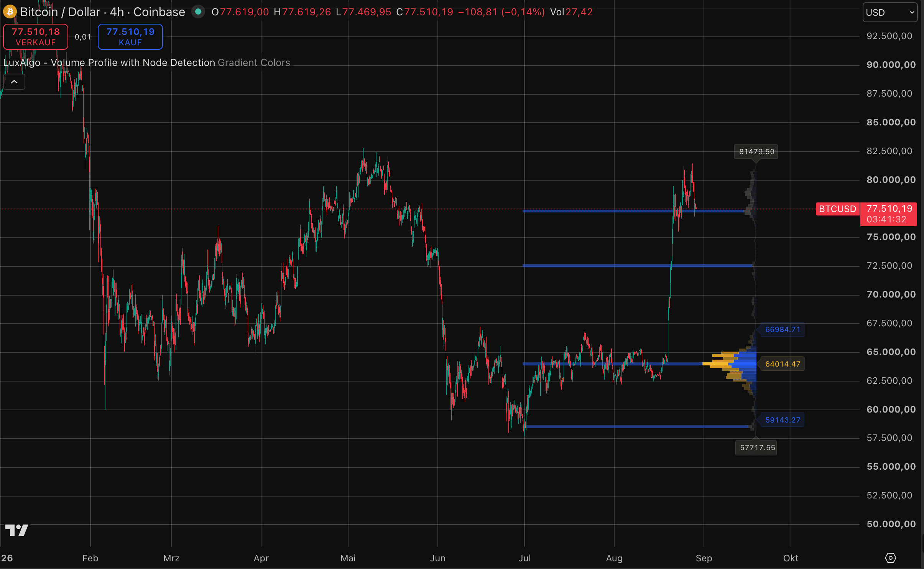Click the 92.500,00 price scale label
The height and width of the screenshot is (569, 924).
coord(889,36)
